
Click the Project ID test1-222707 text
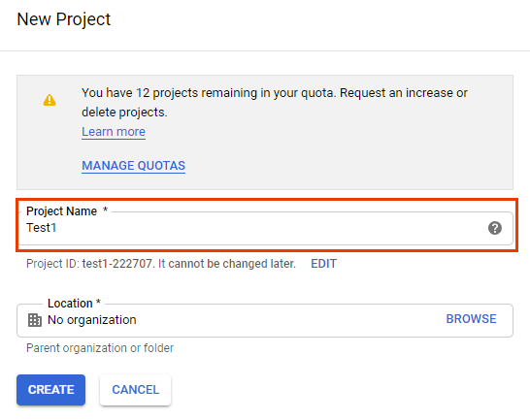point(116,264)
